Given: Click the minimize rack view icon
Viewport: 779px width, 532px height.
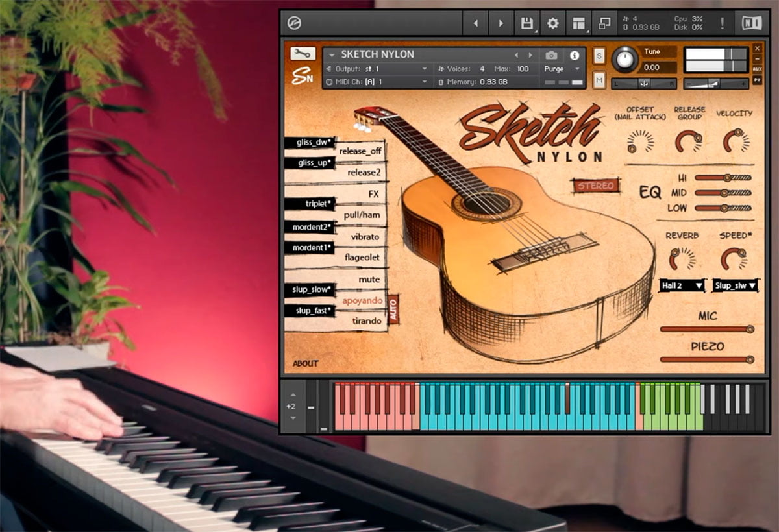Looking at the screenshot, I should point(604,23).
